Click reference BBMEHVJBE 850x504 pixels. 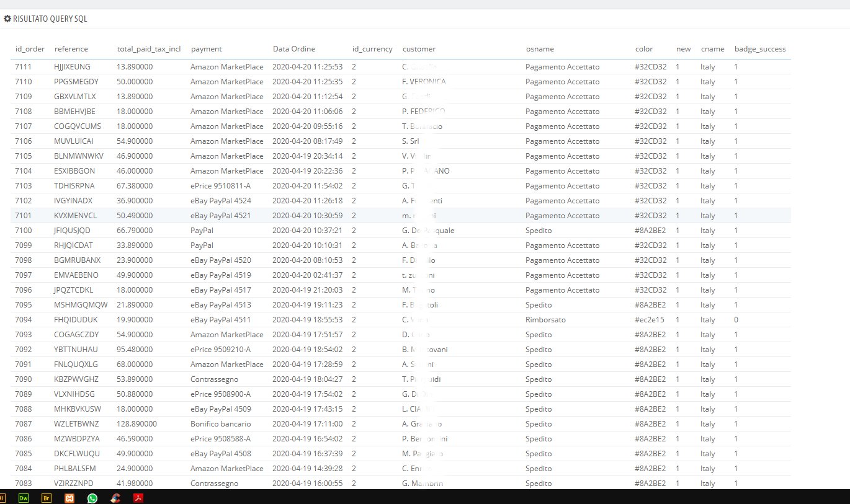click(x=74, y=111)
